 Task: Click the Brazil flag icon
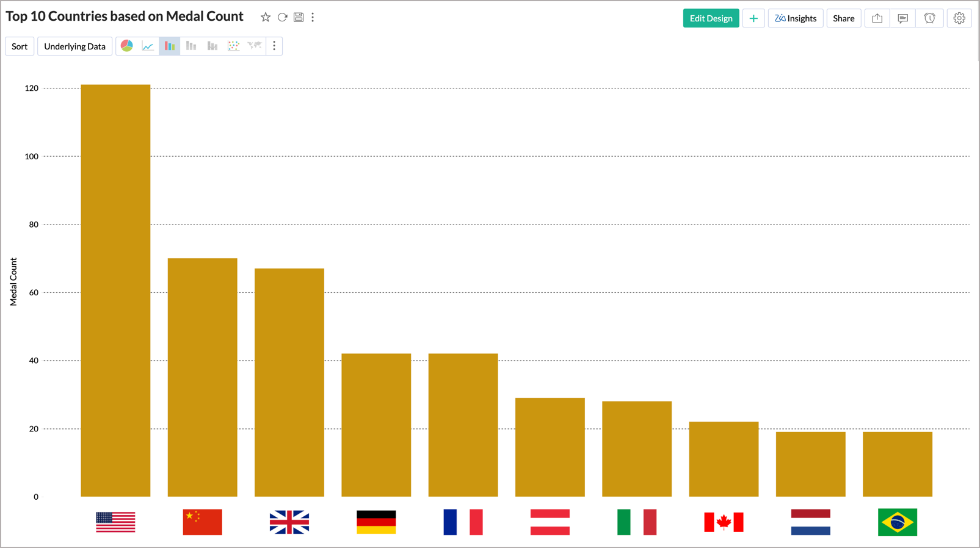(898, 522)
